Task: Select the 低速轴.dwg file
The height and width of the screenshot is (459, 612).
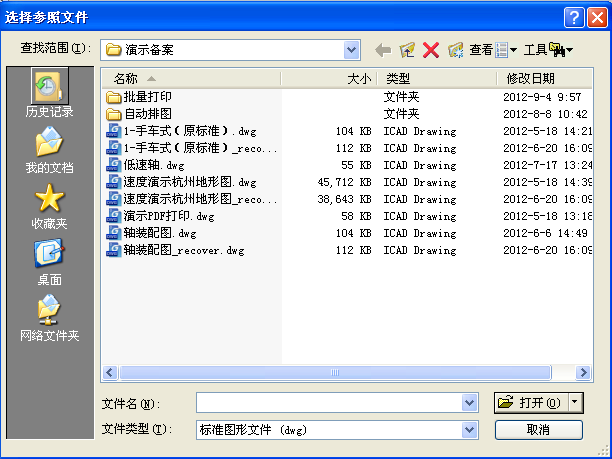Action: (x=146, y=165)
